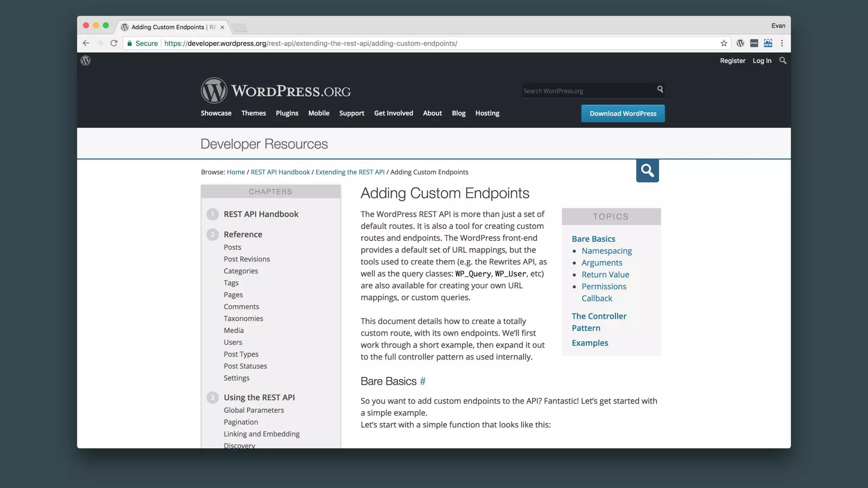Click WordPress logo in admin bar
Viewport: 868px width, 488px height.
[86, 61]
